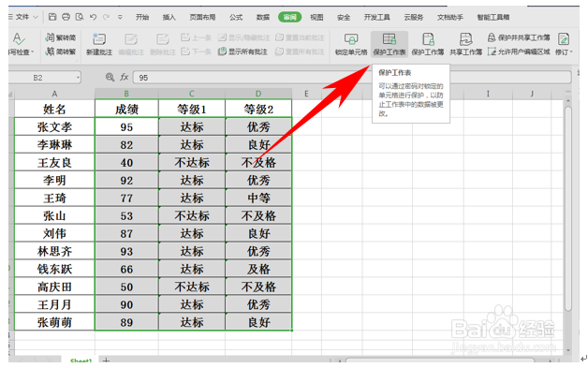Expand the 修订 dropdown arrow
Image resolution: width=588 pixels, height=368 pixels.
pos(571,52)
